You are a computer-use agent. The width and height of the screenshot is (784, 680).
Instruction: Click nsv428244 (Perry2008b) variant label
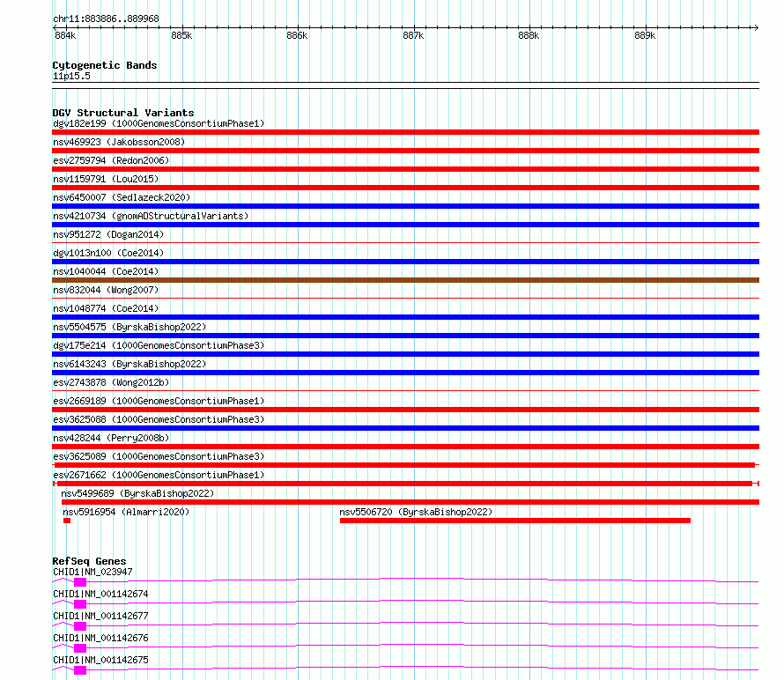111,438
